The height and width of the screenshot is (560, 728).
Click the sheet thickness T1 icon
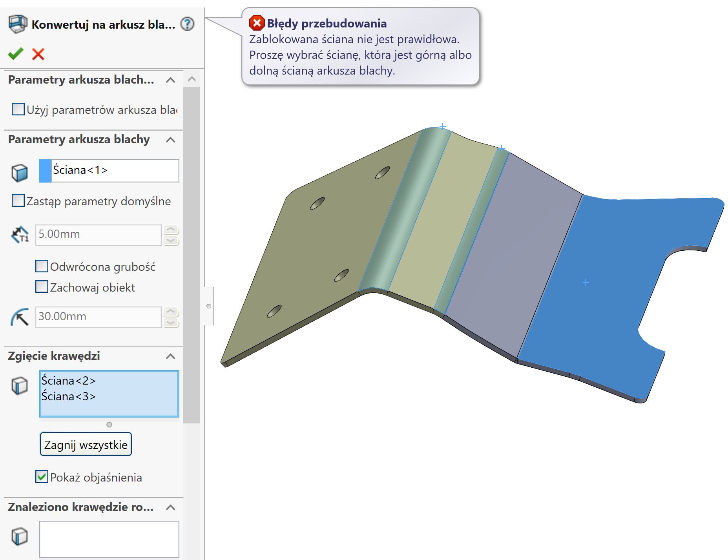[20, 235]
